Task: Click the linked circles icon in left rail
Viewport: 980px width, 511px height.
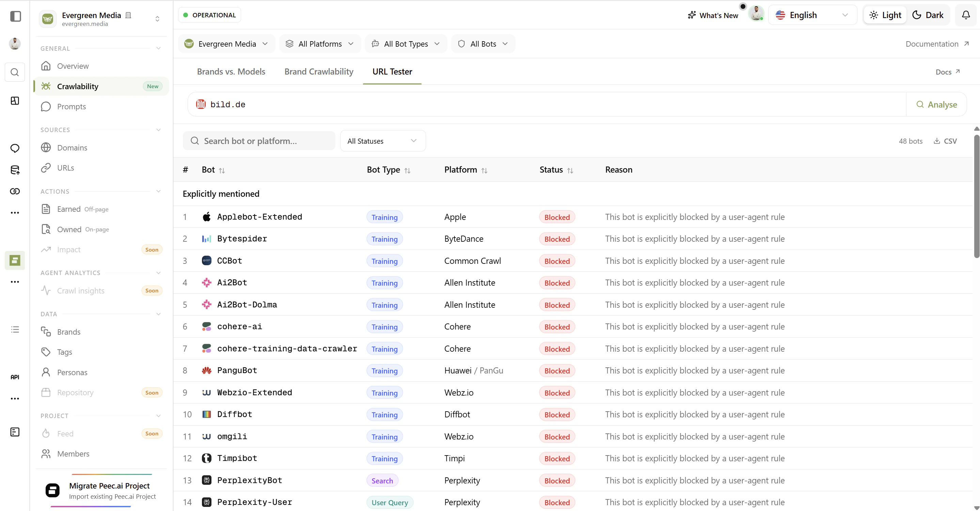Action: point(15,191)
